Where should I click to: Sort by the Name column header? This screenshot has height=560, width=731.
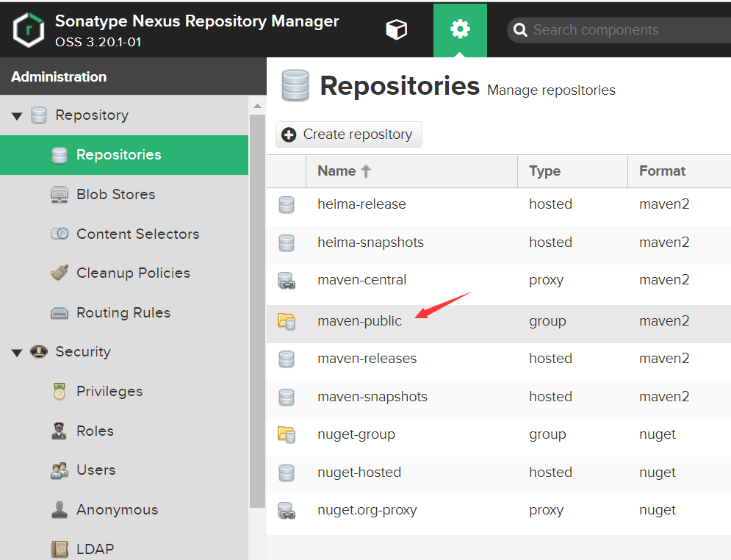click(x=411, y=171)
